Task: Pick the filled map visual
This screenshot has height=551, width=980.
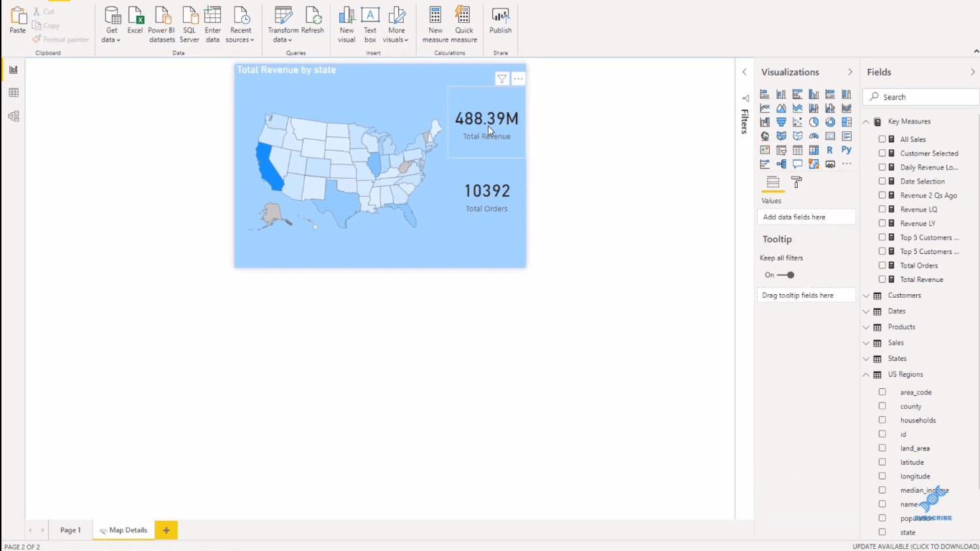Action: pyautogui.click(x=781, y=136)
